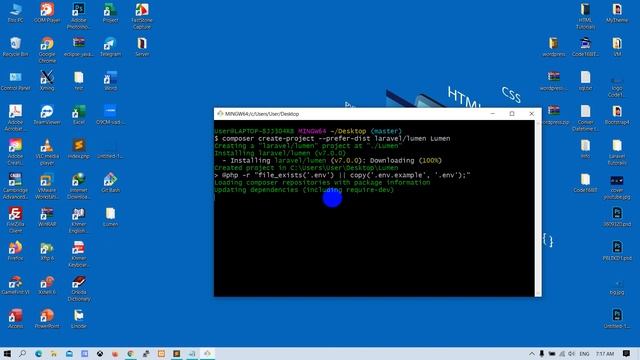The image size is (640, 360).
Task: Open FastStone Capture desktop shortcut
Action: tap(142, 16)
